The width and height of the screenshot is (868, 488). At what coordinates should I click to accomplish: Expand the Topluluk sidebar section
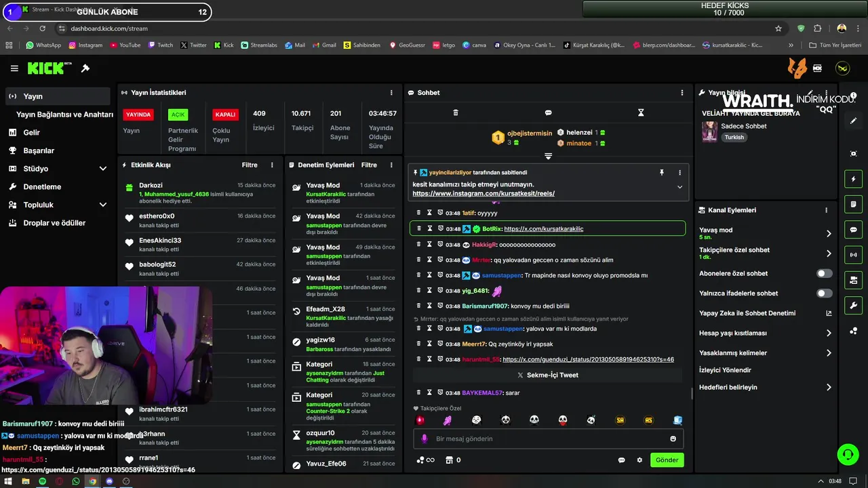click(x=103, y=205)
